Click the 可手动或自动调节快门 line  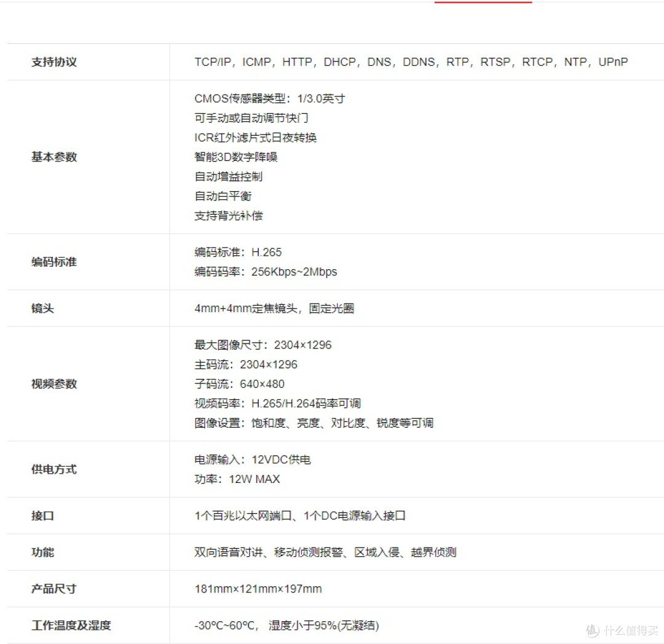[251, 118]
